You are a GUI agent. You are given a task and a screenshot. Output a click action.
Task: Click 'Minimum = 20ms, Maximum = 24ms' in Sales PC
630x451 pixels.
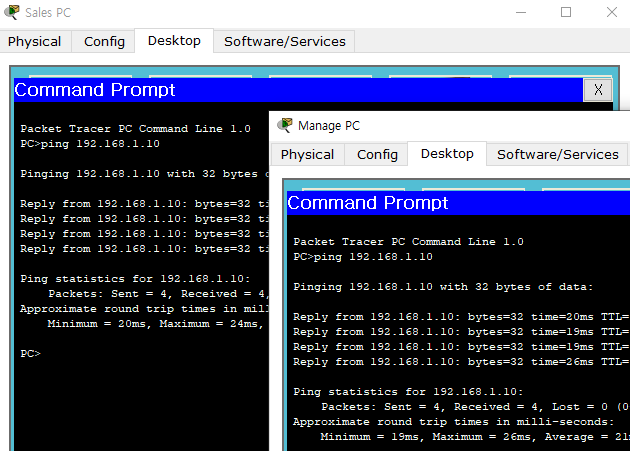coord(155,324)
